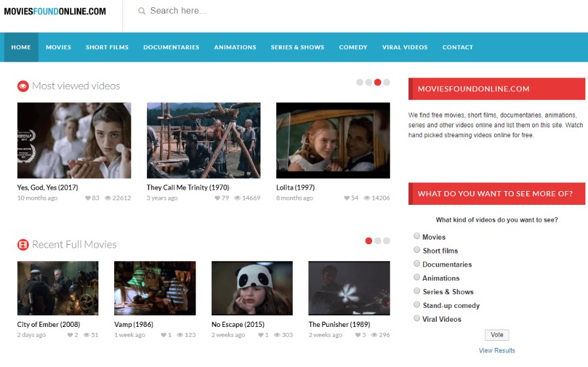Screen dimensions: 588x367
Task: Click the film icon beside Recent Full Movies
Action: coord(23,245)
